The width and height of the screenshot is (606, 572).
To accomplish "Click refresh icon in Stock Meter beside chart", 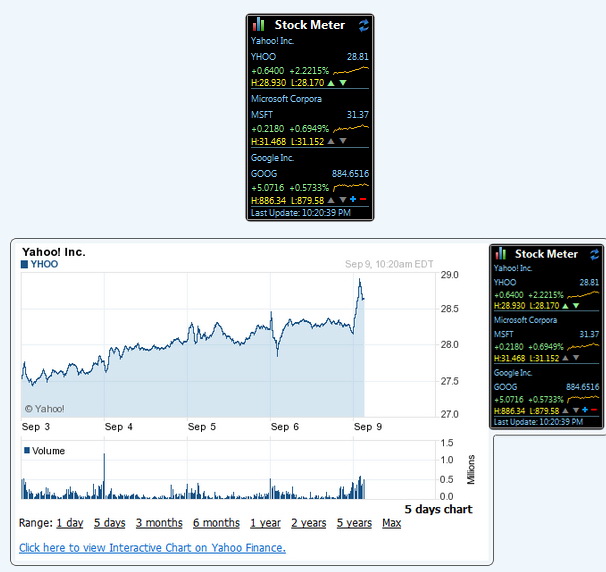I will 596,254.
